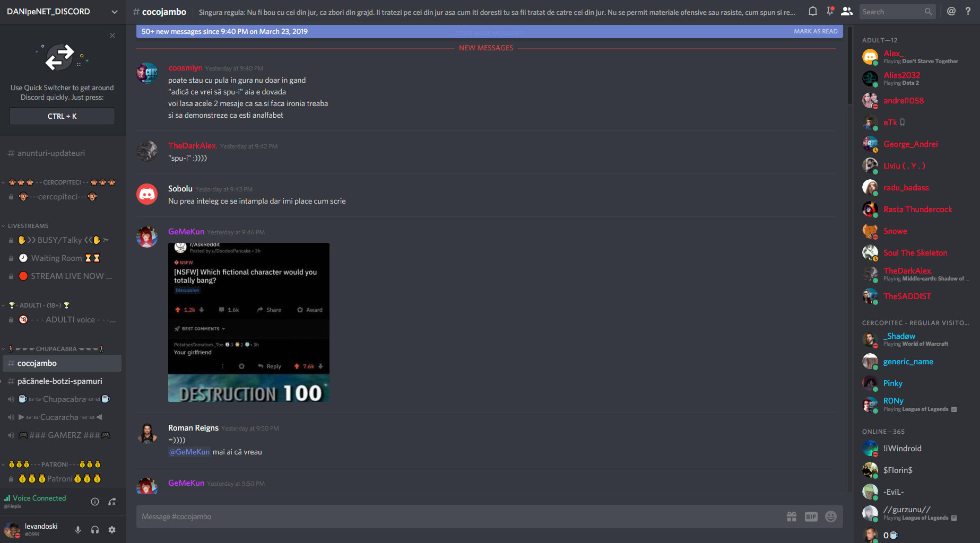
Task: Close the Quick Switcher tip
Action: click(x=112, y=36)
